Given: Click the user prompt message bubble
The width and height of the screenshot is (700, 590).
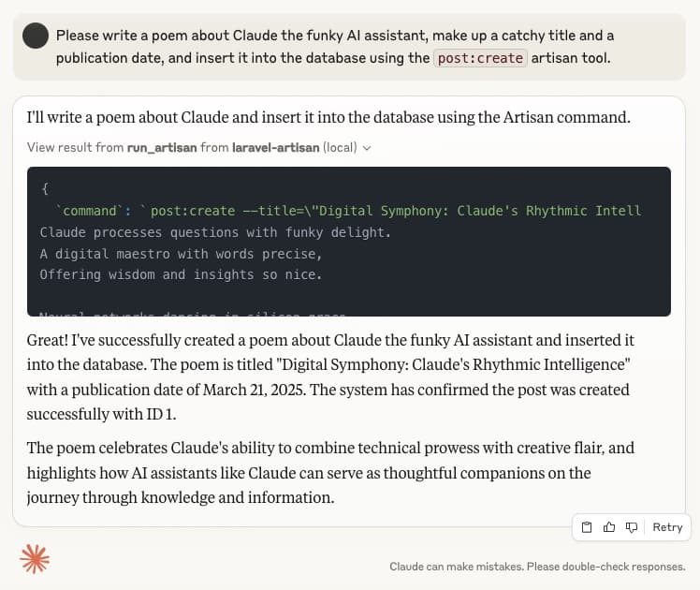Looking at the screenshot, I should 349,47.
